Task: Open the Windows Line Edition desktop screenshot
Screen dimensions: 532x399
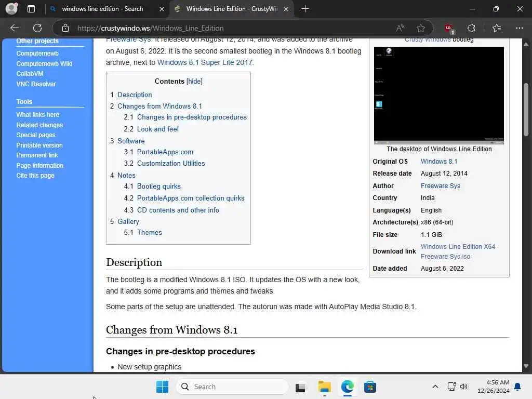Action: pos(438,96)
